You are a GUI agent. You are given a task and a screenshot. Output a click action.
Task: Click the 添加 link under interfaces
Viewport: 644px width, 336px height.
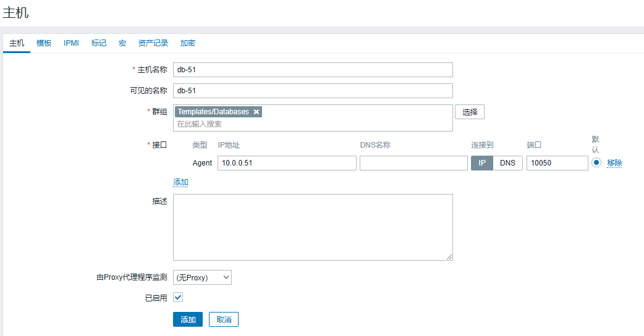(x=180, y=182)
